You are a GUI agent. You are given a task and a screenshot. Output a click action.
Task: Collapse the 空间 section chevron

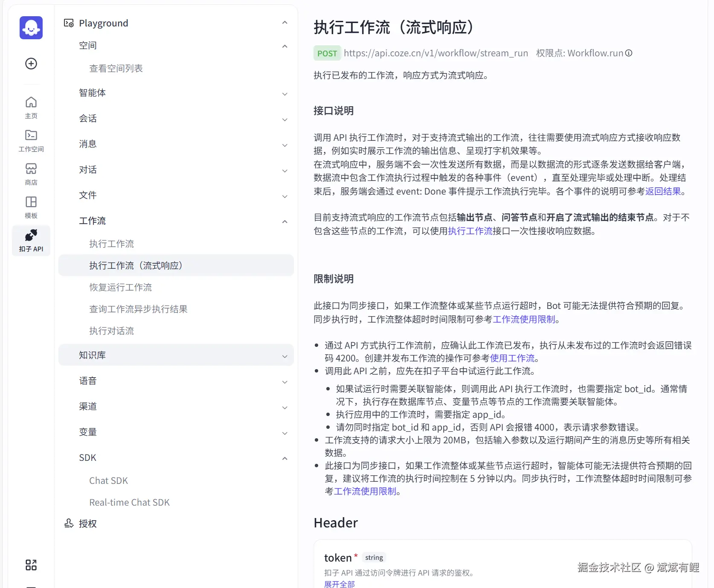coord(285,46)
